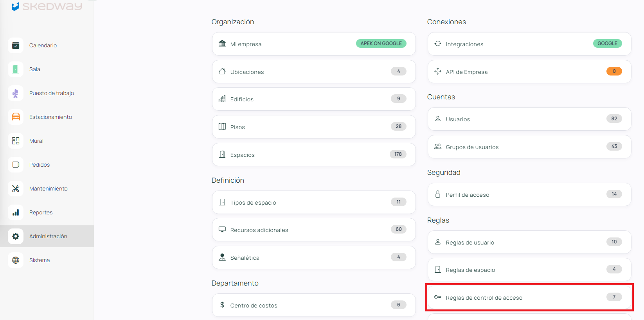Click the Administración gear icon
Viewport: 644px width, 320px height.
pyautogui.click(x=16, y=237)
